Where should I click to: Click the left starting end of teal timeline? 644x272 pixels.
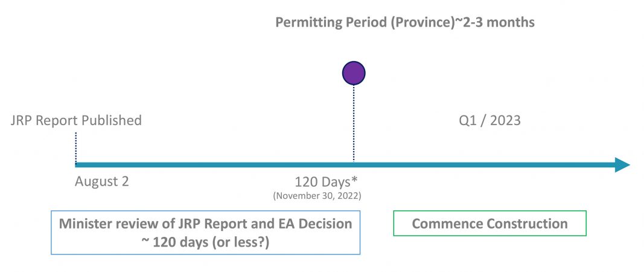78,165
